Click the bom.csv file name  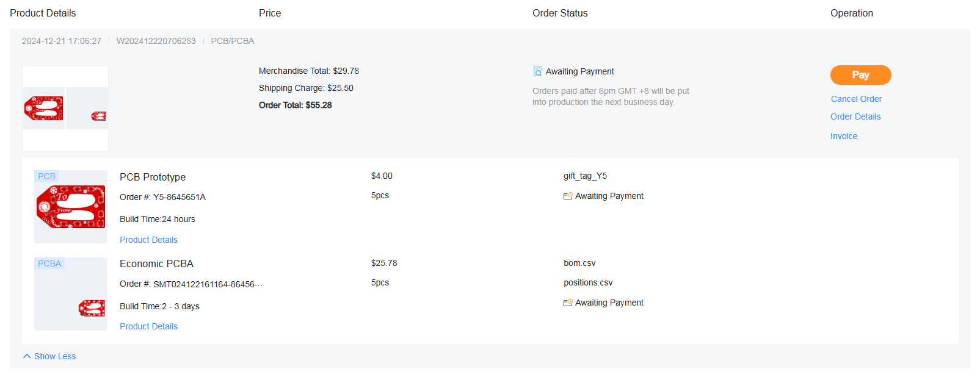click(x=579, y=263)
